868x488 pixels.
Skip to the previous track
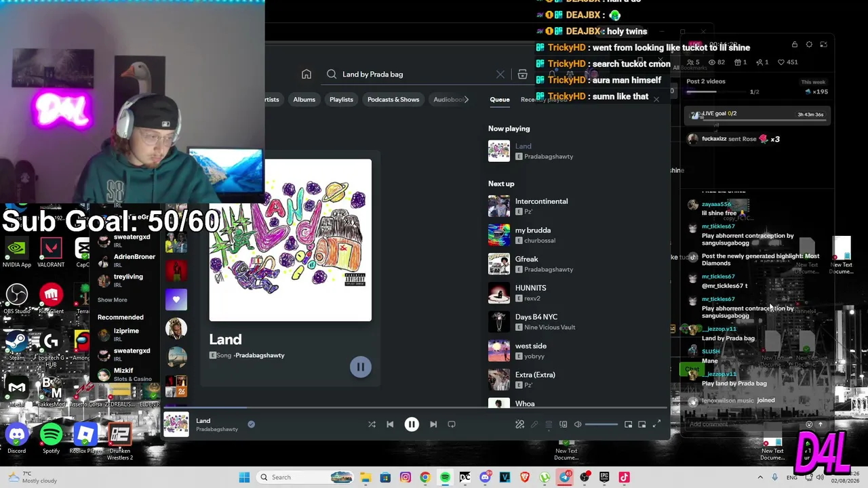[x=390, y=424]
